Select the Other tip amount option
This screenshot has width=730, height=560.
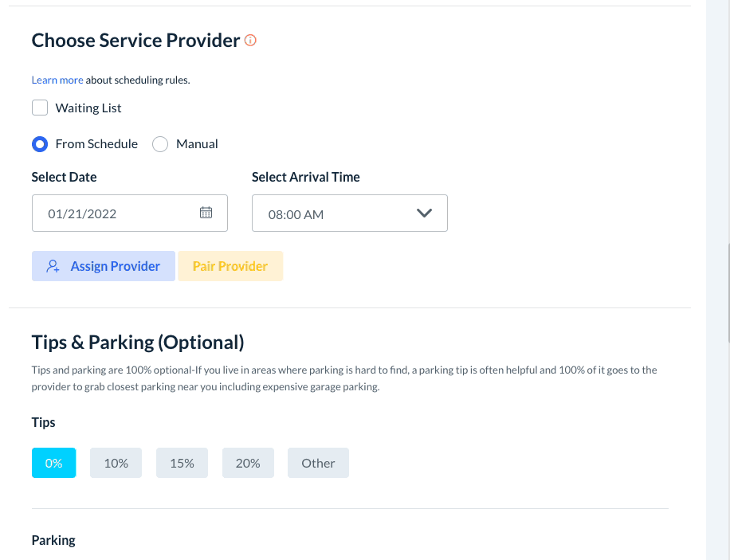[x=318, y=463]
